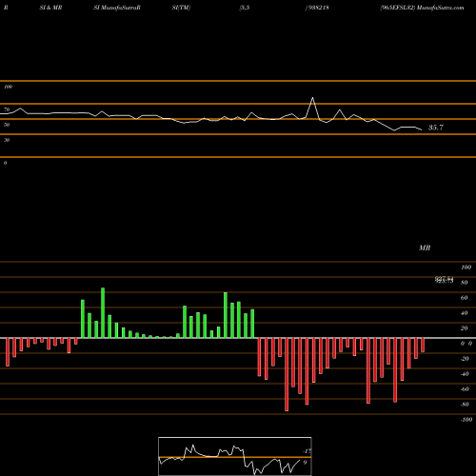
Task: Click the '(965EFSL32) MunafaSutra.com' header text
Action: [x=422, y=8]
